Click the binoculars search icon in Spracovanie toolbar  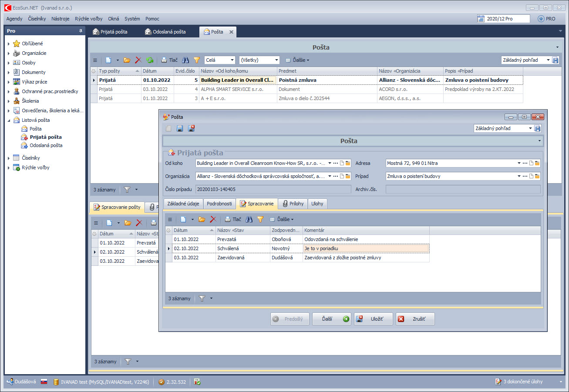tap(249, 220)
